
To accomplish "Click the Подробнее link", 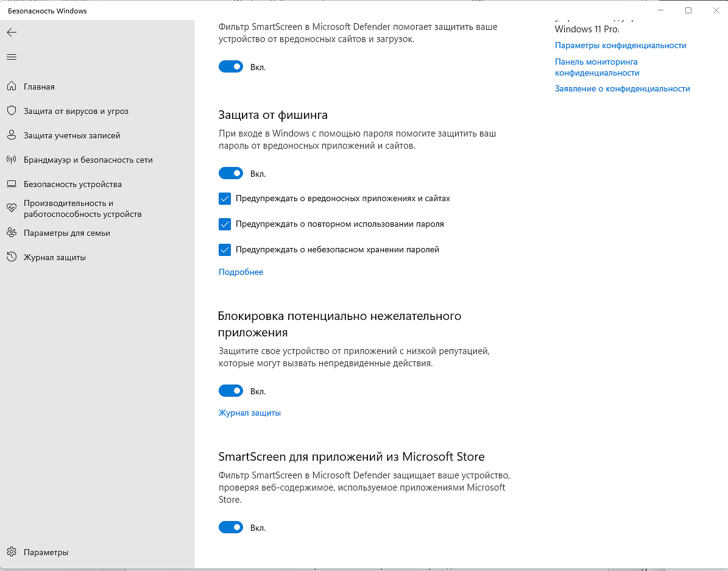I will [x=241, y=272].
